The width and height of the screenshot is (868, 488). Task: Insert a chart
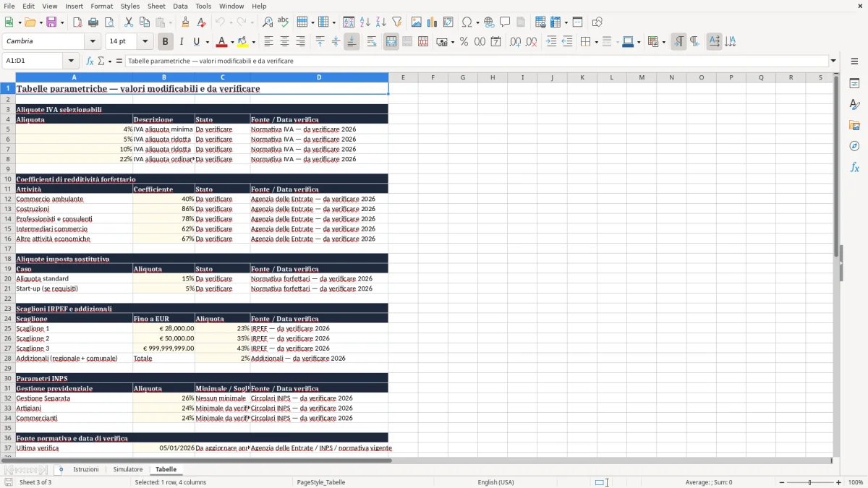coord(433,22)
